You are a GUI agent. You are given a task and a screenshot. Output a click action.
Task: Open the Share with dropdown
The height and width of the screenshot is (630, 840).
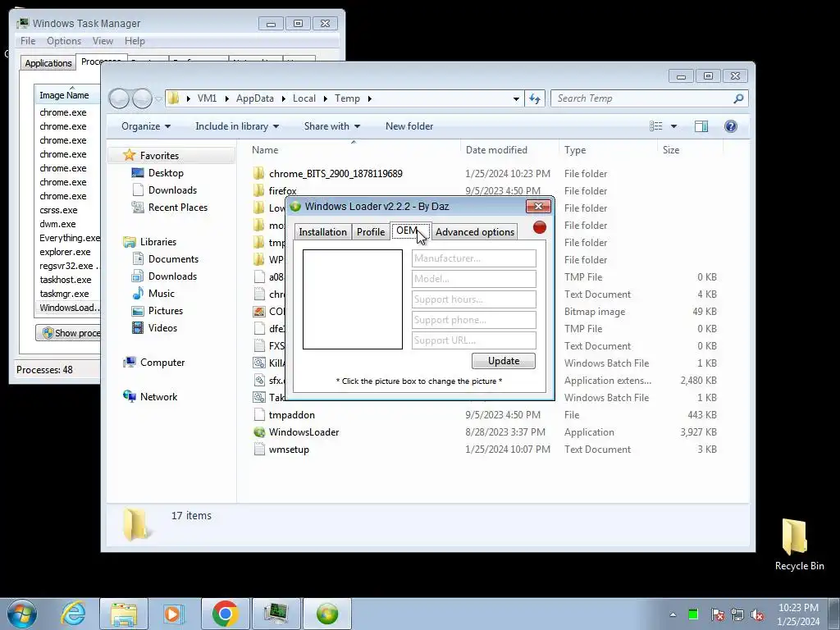[x=331, y=126]
